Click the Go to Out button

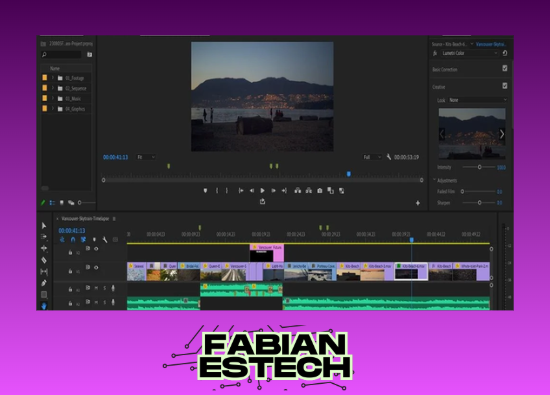point(284,190)
